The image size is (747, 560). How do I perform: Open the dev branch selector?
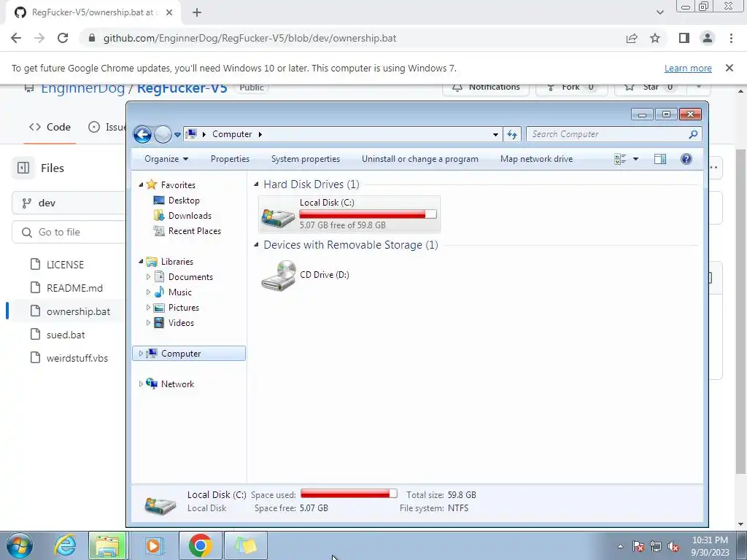click(x=69, y=203)
